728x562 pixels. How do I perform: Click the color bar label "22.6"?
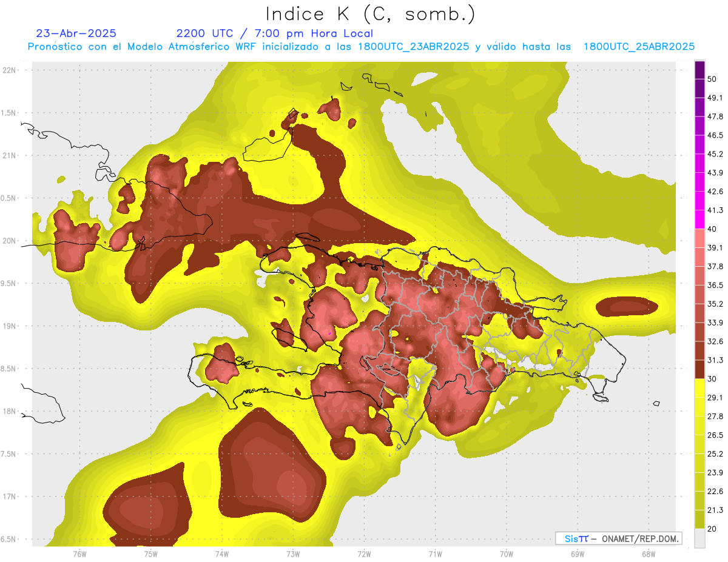[715, 491]
